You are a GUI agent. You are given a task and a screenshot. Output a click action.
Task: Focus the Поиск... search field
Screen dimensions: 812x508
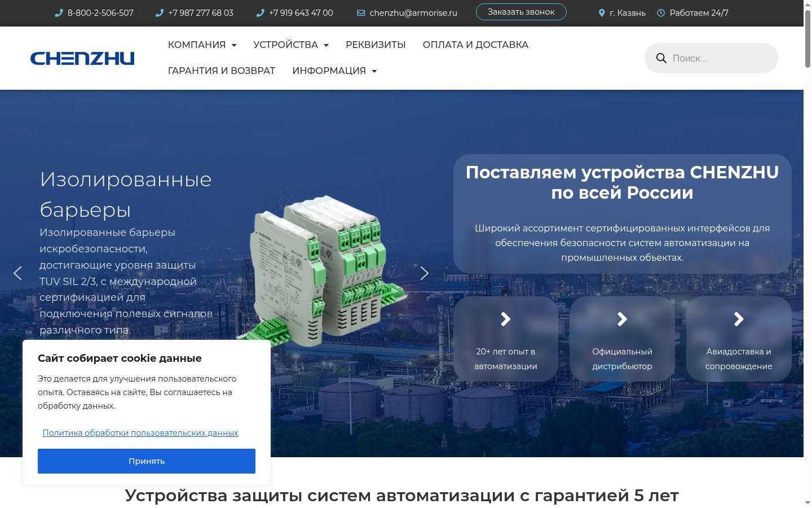[x=711, y=58]
